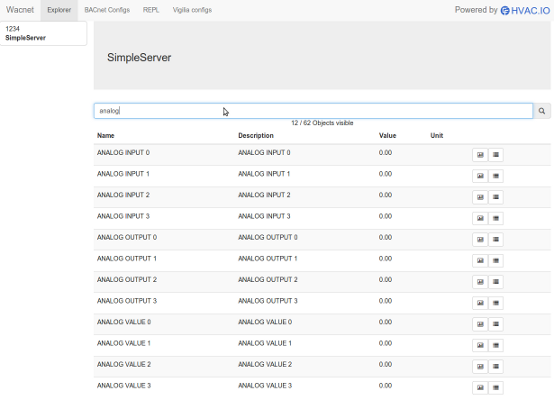Click the search magnifier icon button
Viewport: 554px width, 400px height.
pyautogui.click(x=542, y=111)
